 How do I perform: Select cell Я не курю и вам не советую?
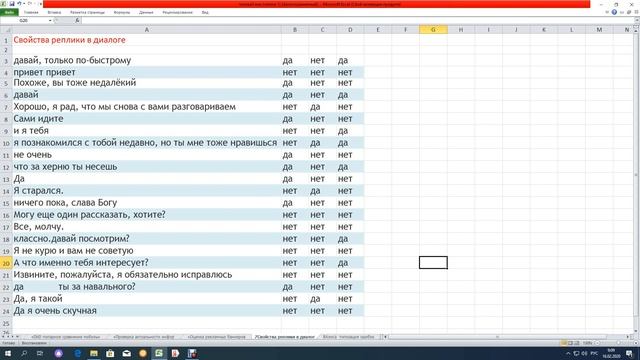[147, 251]
